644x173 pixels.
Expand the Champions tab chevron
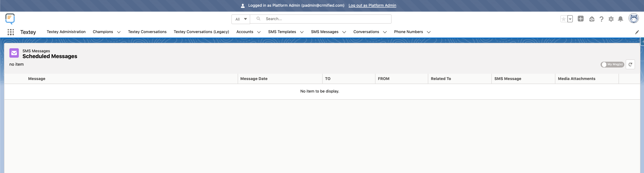(x=119, y=32)
